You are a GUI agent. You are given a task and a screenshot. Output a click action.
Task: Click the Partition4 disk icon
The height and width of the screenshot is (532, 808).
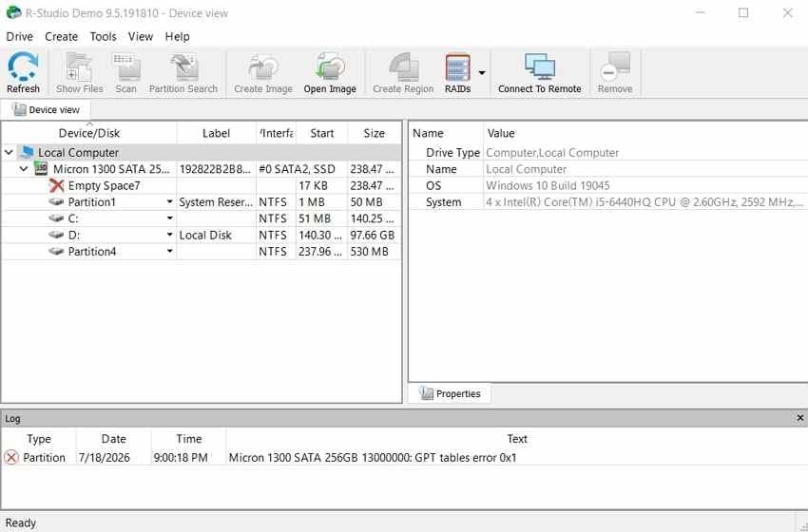[x=56, y=252]
